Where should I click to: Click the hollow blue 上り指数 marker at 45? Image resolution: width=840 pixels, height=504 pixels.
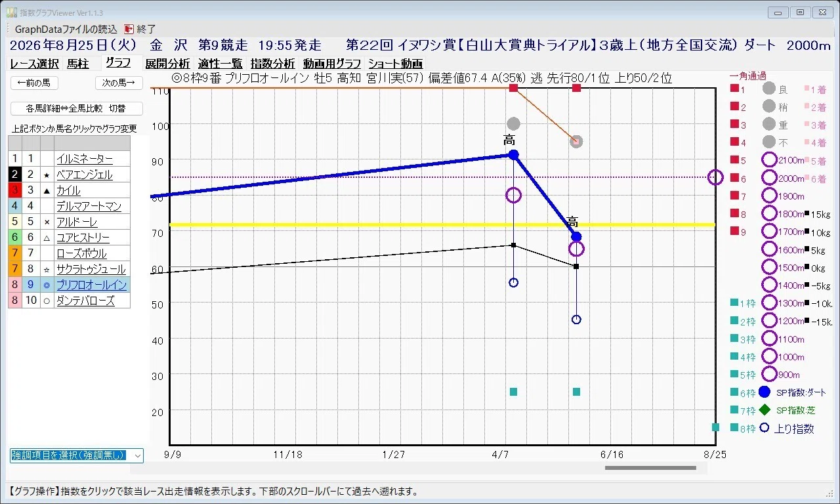(x=576, y=320)
